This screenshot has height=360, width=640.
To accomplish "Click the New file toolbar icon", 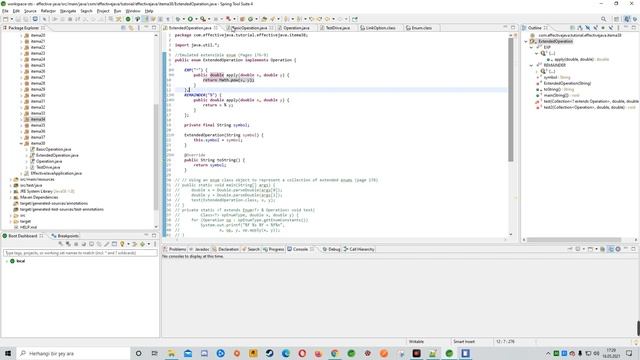I will [x=5, y=19].
